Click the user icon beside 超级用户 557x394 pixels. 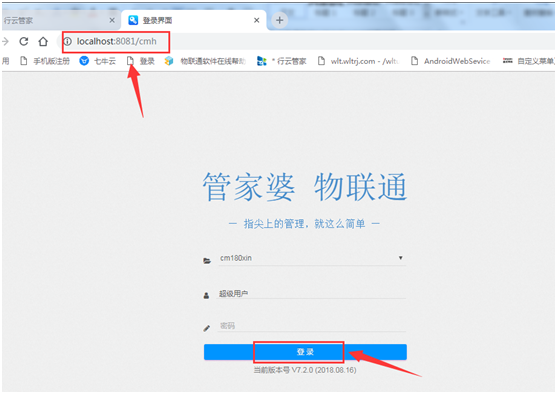pyautogui.click(x=206, y=295)
